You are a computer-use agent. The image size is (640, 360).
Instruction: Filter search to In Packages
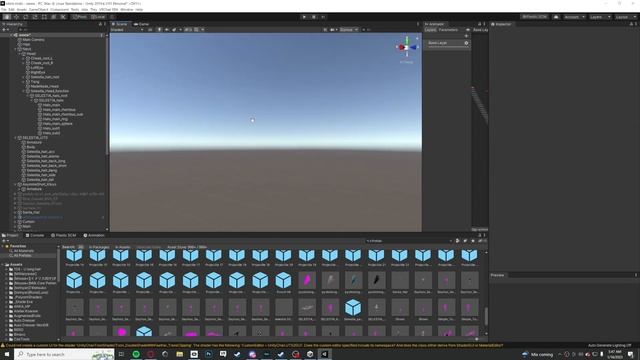coord(99,247)
